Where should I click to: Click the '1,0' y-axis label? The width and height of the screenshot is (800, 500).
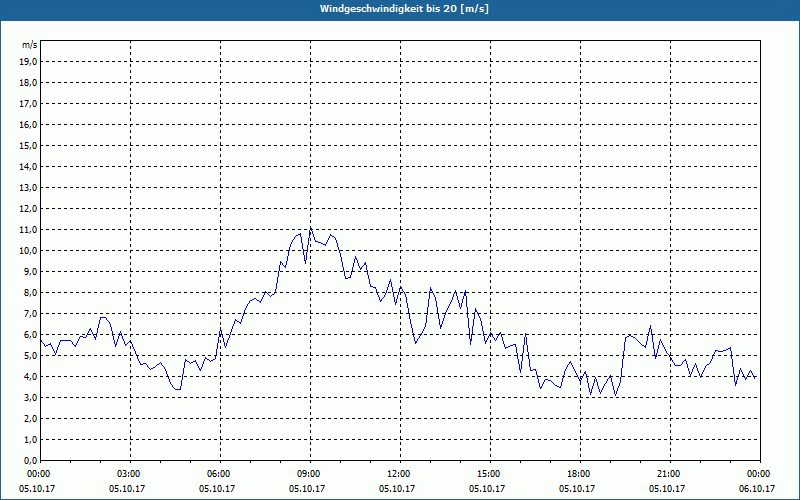31,440
